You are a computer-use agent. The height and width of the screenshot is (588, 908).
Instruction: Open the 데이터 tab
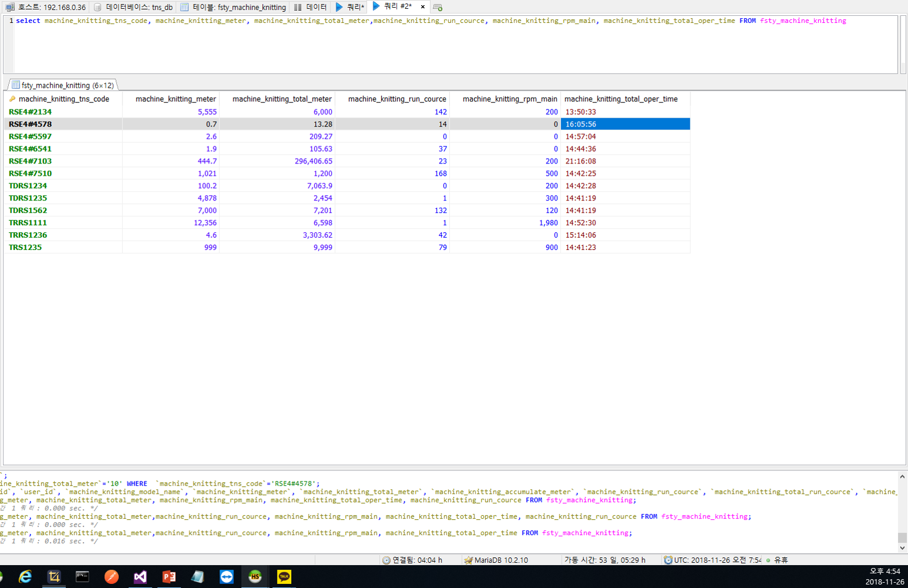pyautogui.click(x=311, y=7)
